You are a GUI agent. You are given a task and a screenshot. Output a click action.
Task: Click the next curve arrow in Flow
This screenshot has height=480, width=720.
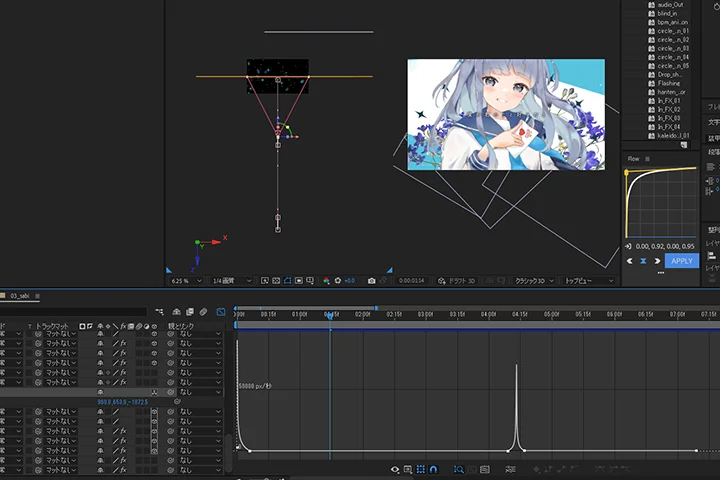coord(657,261)
